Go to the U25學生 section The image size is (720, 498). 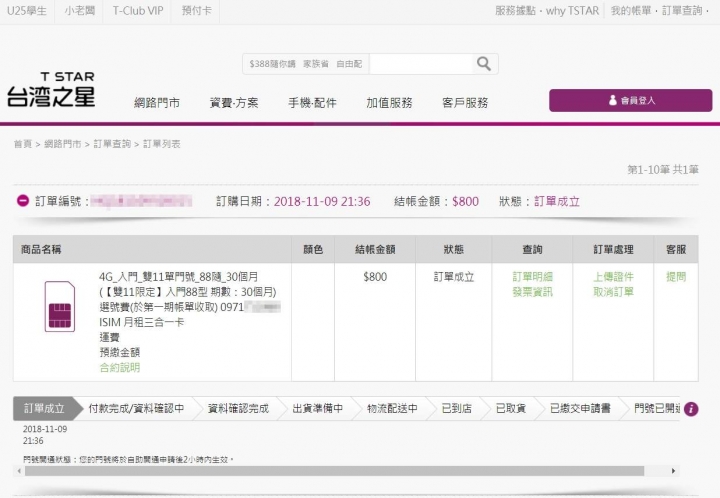tap(27, 11)
